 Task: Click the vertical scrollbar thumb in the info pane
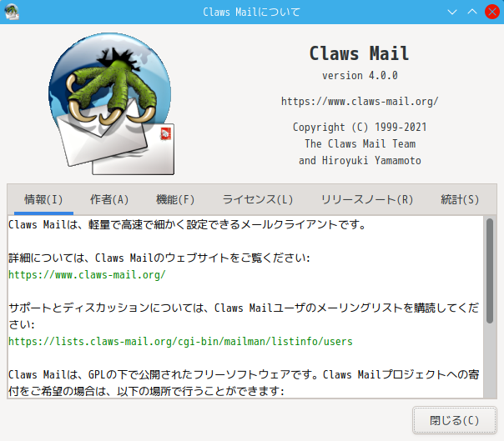pos(490,271)
